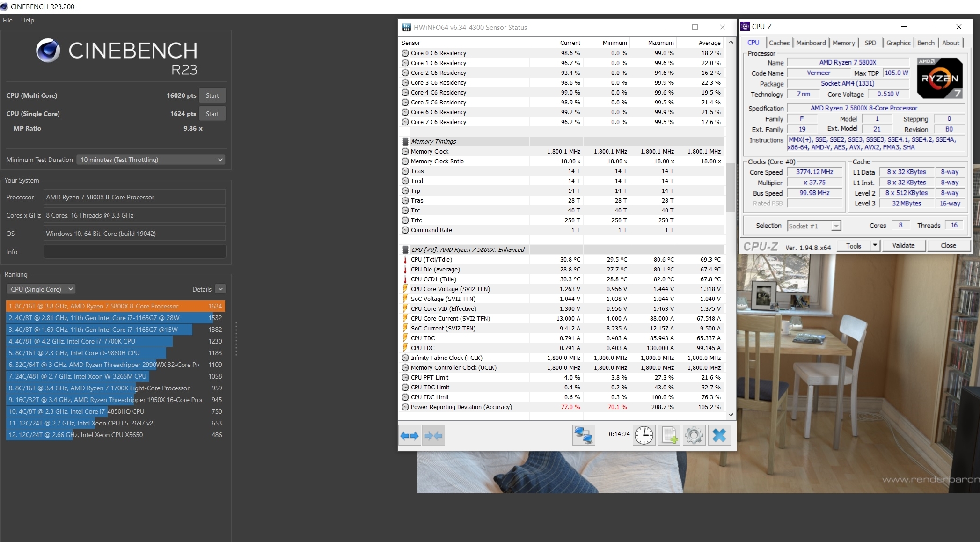
Task: Click the Cinebench panel resize handle dots
Action: [236, 339]
